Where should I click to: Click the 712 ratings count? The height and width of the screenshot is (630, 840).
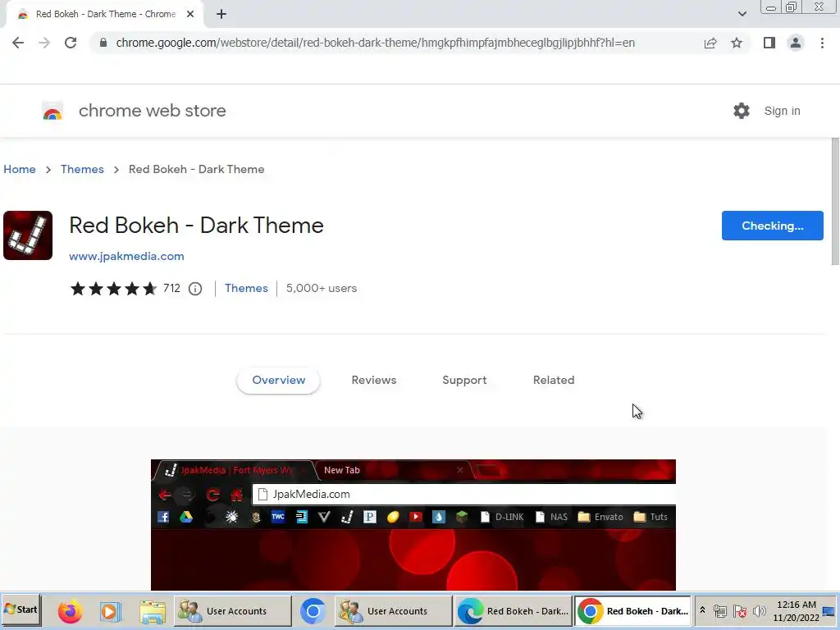(x=172, y=288)
